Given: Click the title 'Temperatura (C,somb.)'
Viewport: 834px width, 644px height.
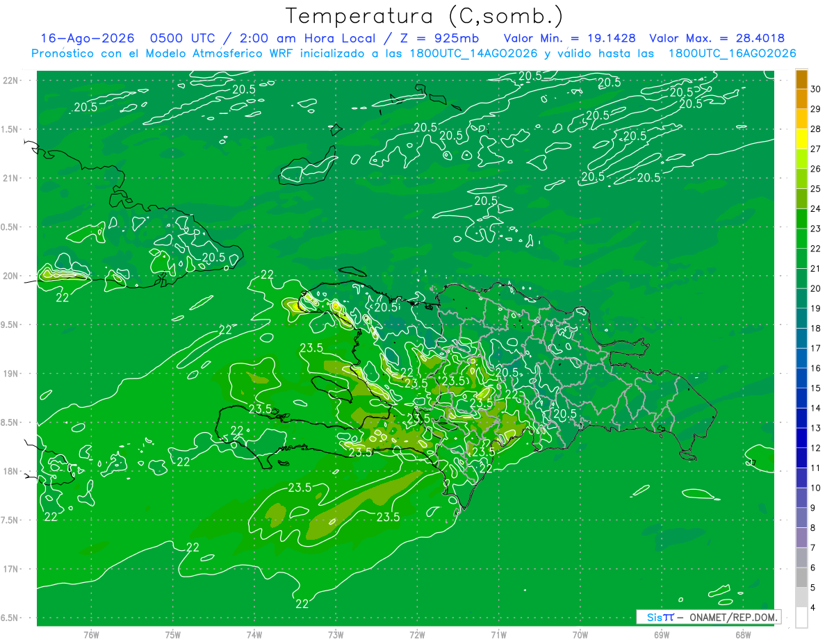Looking at the screenshot, I should (425, 16).
